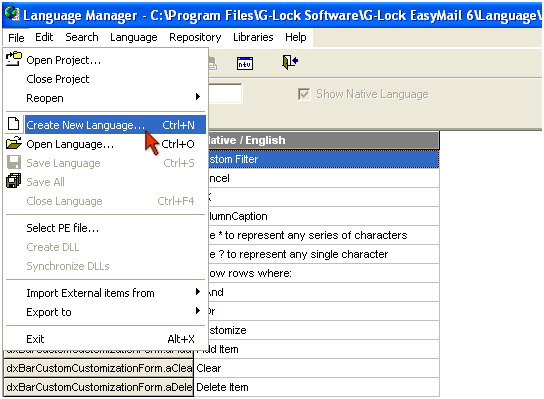Open the File menu
544x399 pixels.
pyautogui.click(x=16, y=37)
